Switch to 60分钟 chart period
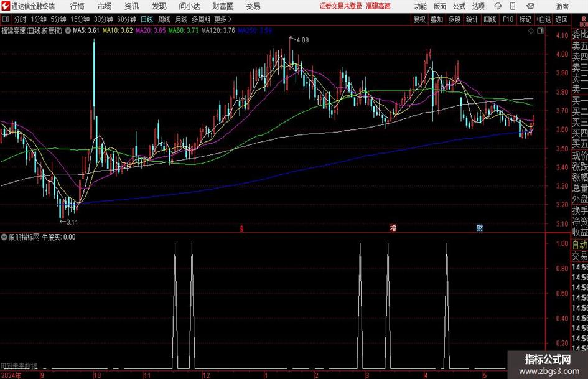The width and height of the screenshot is (588, 379). tap(127, 19)
